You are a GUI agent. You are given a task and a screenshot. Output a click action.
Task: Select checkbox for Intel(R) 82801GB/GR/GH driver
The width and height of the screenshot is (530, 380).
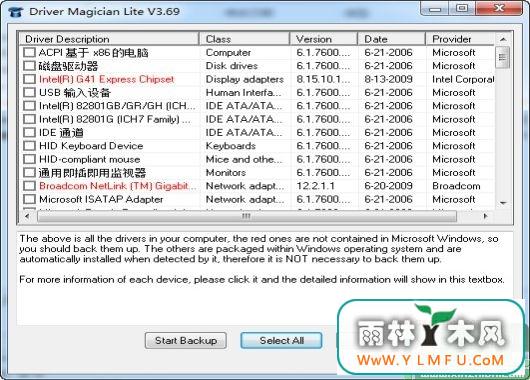(x=29, y=106)
